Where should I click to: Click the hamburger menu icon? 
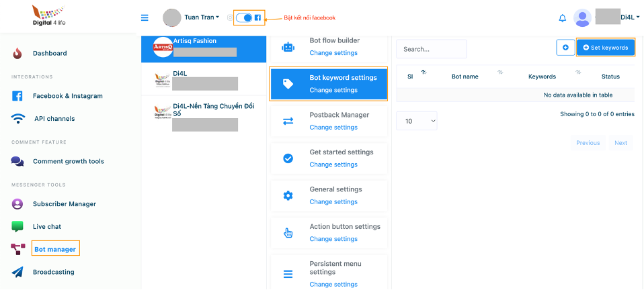click(x=145, y=18)
